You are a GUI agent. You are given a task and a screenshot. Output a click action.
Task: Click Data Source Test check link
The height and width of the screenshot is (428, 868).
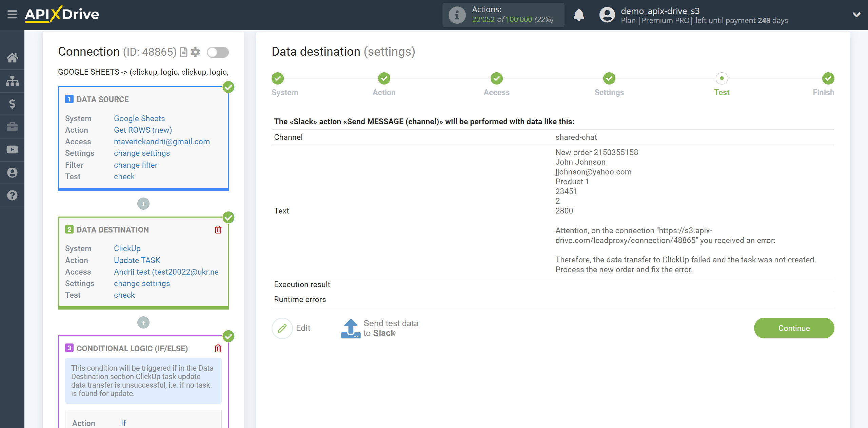[x=124, y=176]
